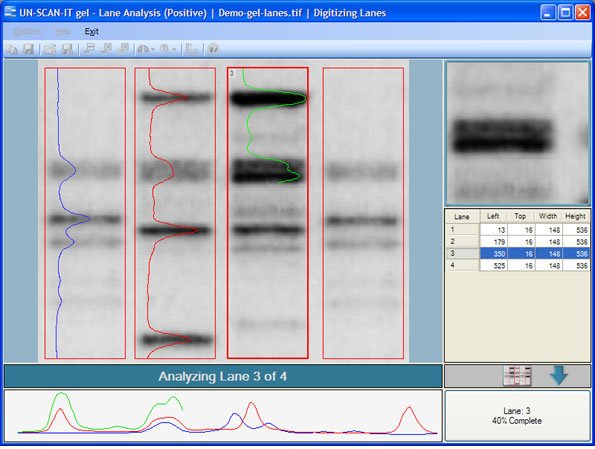Click the magnified band preview image
This screenshot has height=449, width=595.
tap(517, 134)
